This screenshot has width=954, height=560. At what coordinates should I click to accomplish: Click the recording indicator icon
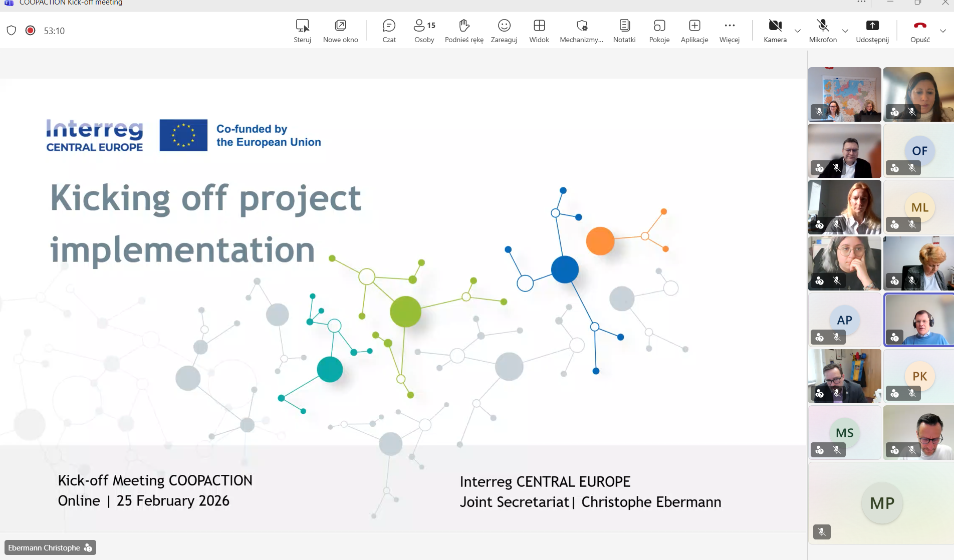[x=31, y=31]
